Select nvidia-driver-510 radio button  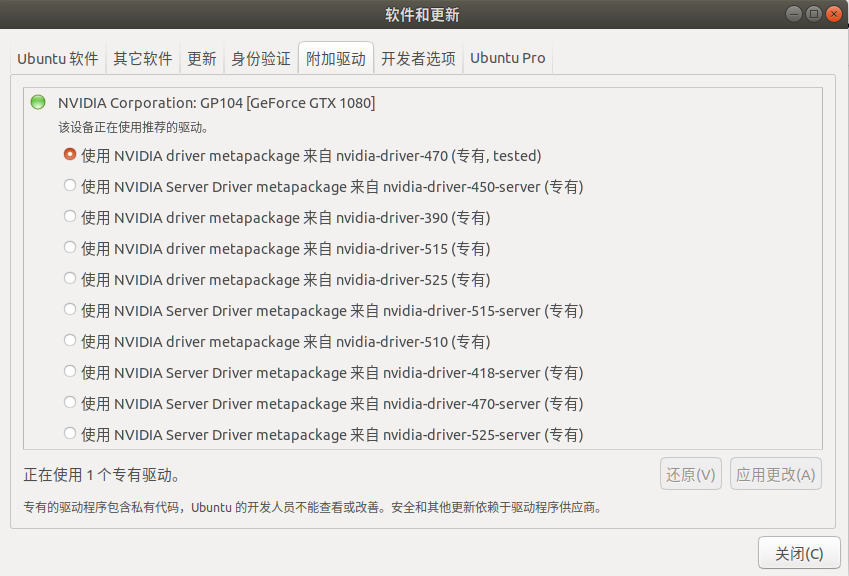pos(69,341)
